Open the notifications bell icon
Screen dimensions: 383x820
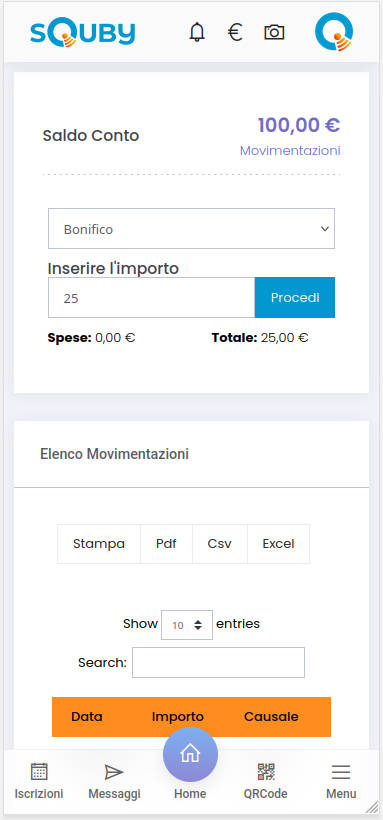click(x=197, y=32)
